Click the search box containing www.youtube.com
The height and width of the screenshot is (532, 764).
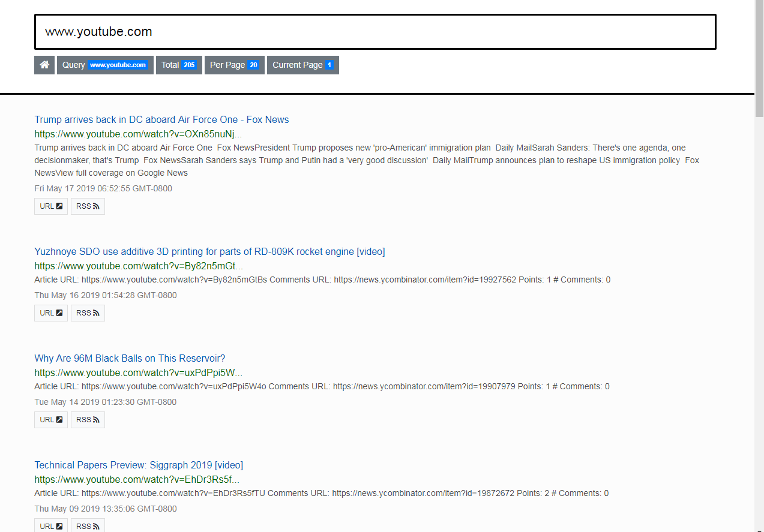[x=375, y=32]
